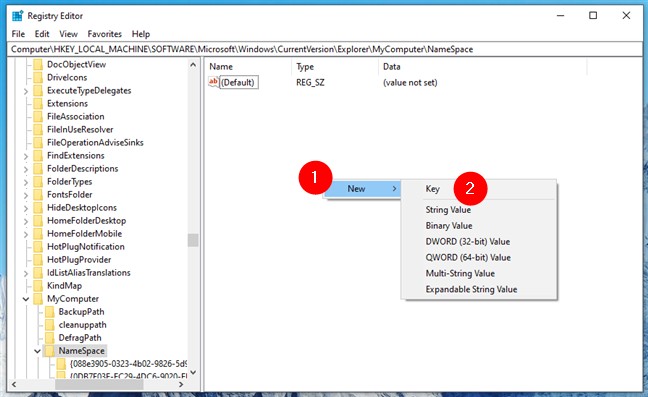Image resolution: width=648 pixels, height=397 pixels.
Task: Click the tree pane scroll up arrow
Action: point(193,65)
